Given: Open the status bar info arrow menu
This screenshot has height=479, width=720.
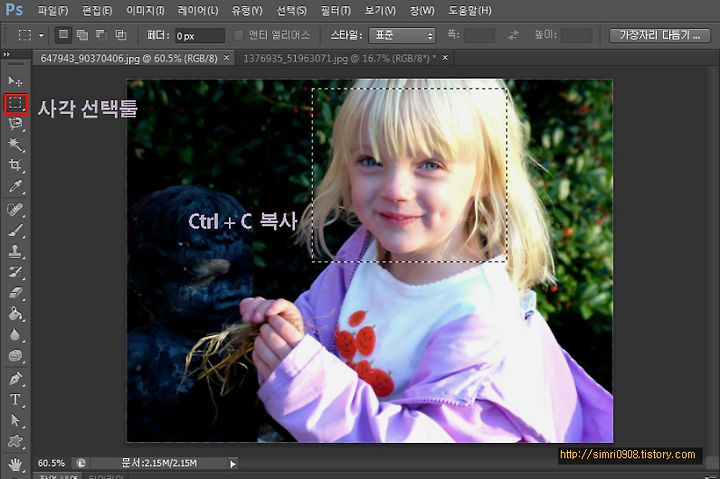Looking at the screenshot, I should [x=233, y=464].
